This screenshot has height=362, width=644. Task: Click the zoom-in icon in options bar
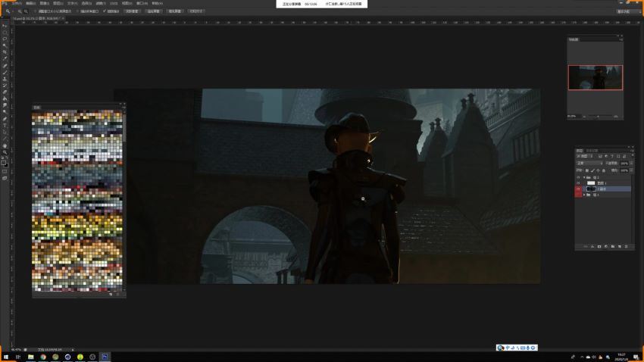click(x=19, y=11)
